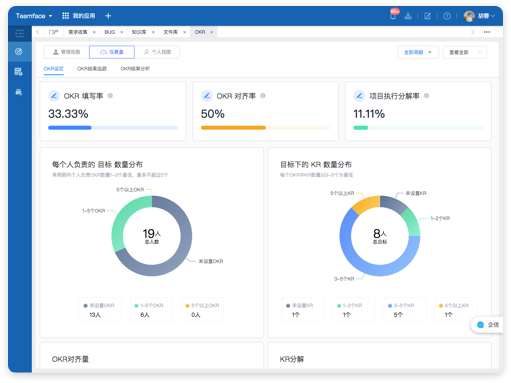Viewport: 511px width, 383px height.
Task: Switch to the 文件库 tab
Action: coord(170,32)
